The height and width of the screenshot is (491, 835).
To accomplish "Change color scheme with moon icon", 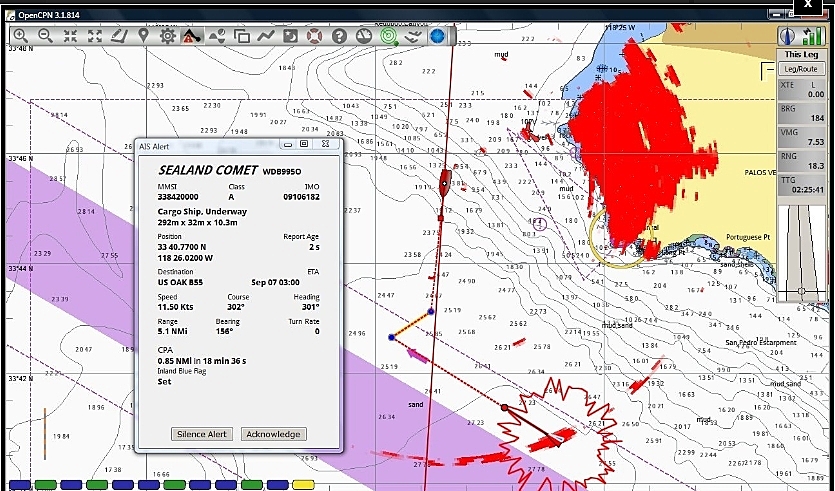I will tap(290, 36).
